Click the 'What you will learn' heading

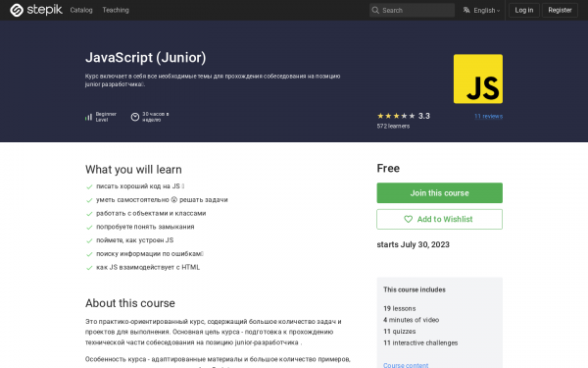tap(133, 170)
